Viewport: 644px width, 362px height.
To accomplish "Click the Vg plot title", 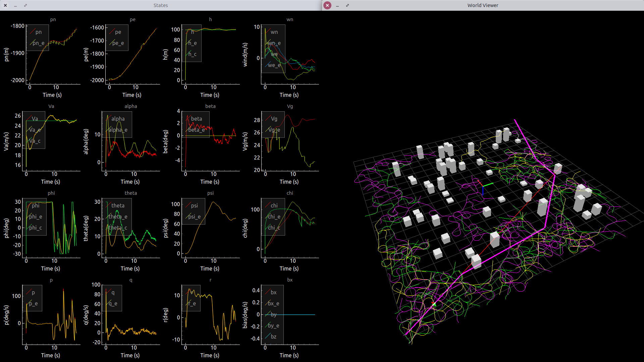I will (x=290, y=106).
